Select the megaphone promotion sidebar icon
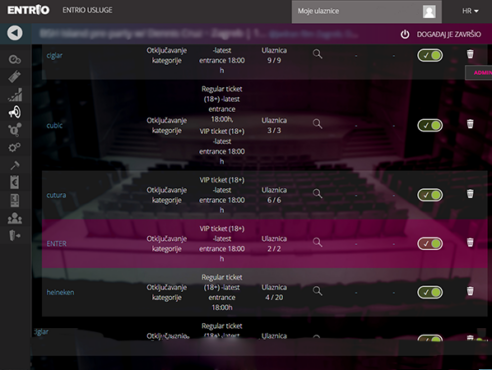The image size is (492, 370). [15, 112]
